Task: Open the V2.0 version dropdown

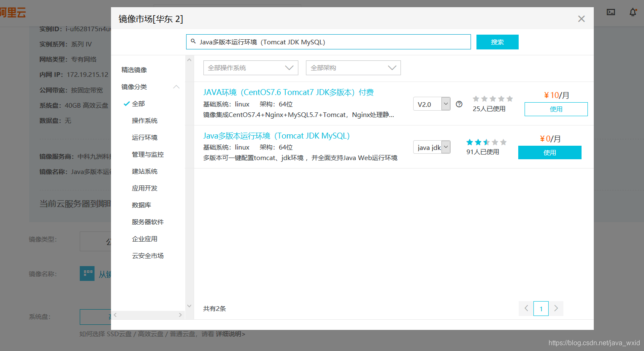Action: (432, 104)
